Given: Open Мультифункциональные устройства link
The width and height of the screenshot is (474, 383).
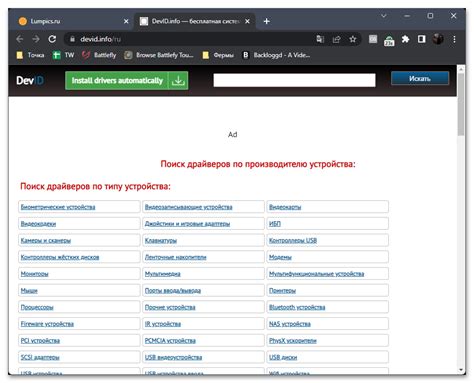Looking at the screenshot, I should tap(316, 274).
